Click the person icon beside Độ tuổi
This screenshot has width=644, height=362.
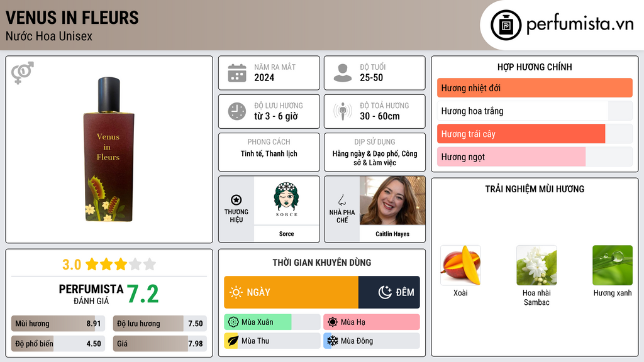point(343,73)
